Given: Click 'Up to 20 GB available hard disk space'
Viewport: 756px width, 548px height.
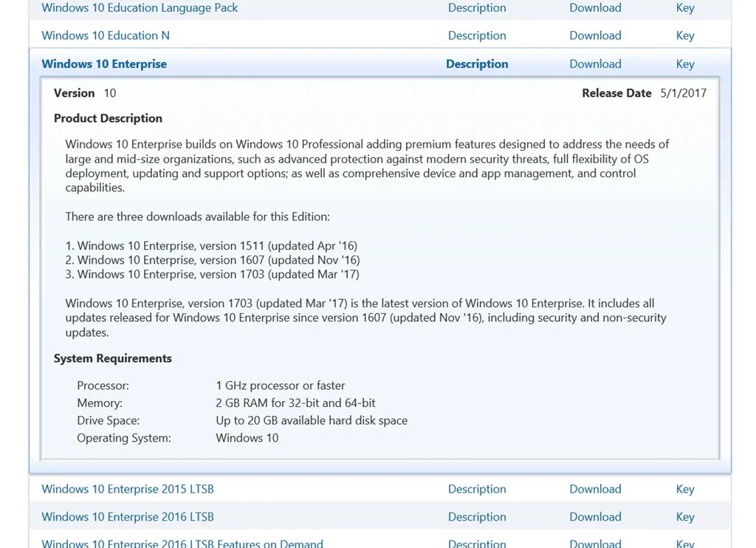Looking at the screenshot, I should click(312, 421).
